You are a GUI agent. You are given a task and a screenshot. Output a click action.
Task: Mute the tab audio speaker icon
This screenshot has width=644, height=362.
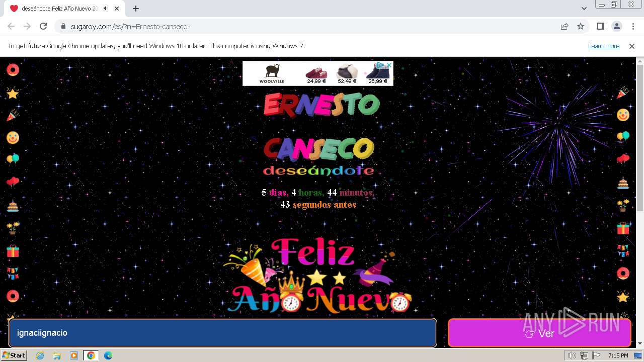(x=106, y=9)
